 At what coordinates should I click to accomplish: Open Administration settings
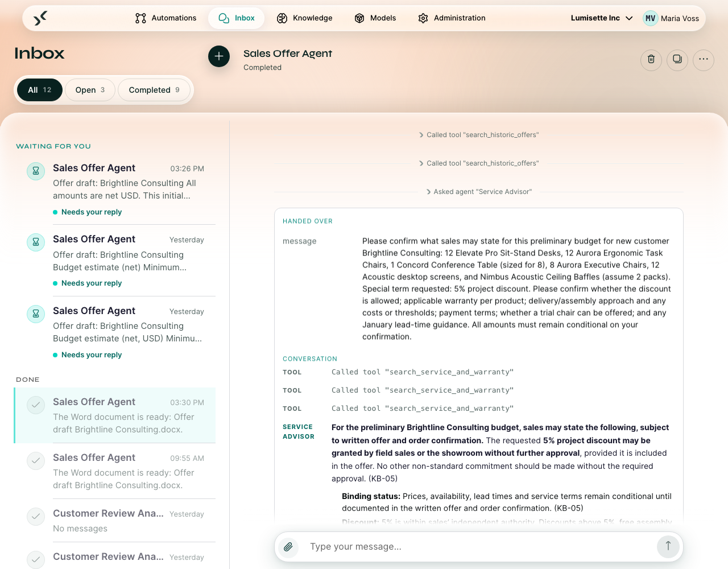(452, 18)
